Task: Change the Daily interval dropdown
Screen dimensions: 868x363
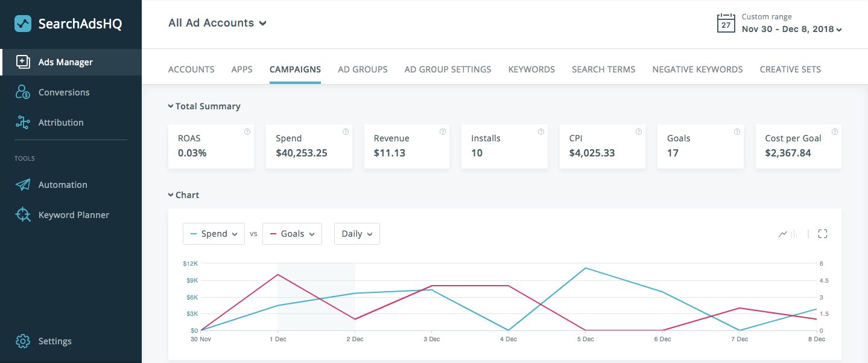Action: pos(356,234)
